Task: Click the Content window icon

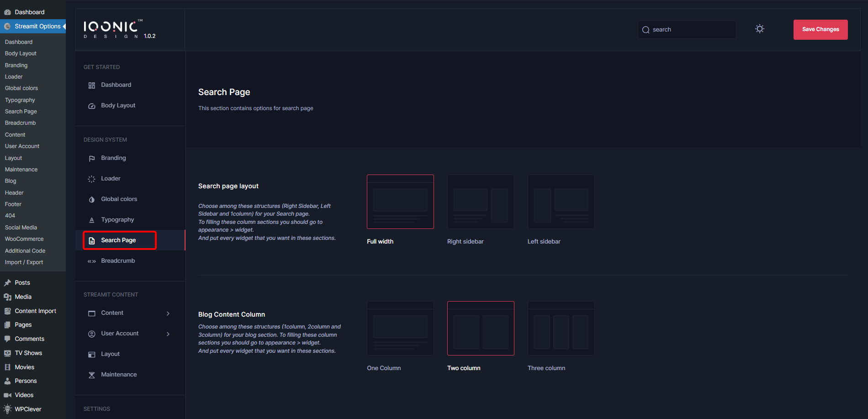Action: tap(91, 313)
